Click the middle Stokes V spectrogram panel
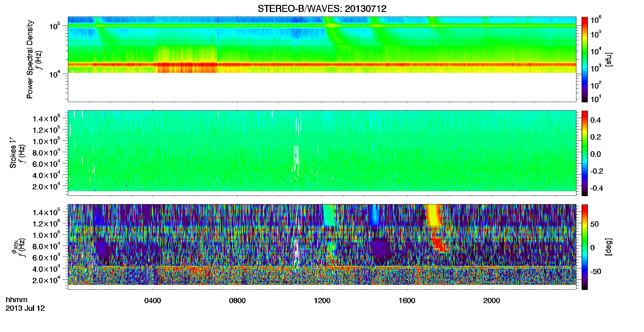The image size is (644, 332). click(x=322, y=153)
